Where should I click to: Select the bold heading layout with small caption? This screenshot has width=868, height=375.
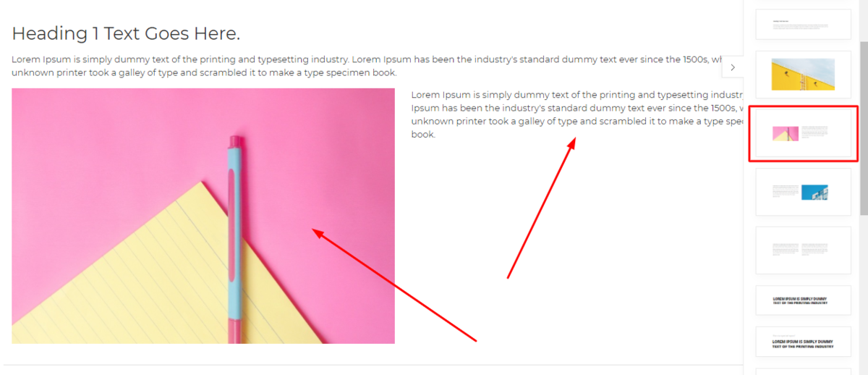coord(803,341)
